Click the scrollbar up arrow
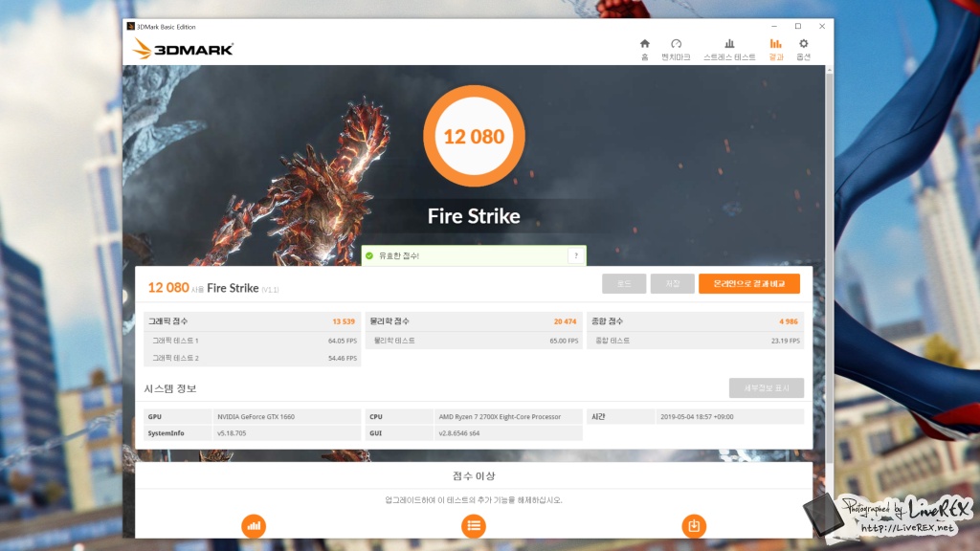The width and height of the screenshot is (980, 551). click(x=830, y=70)
